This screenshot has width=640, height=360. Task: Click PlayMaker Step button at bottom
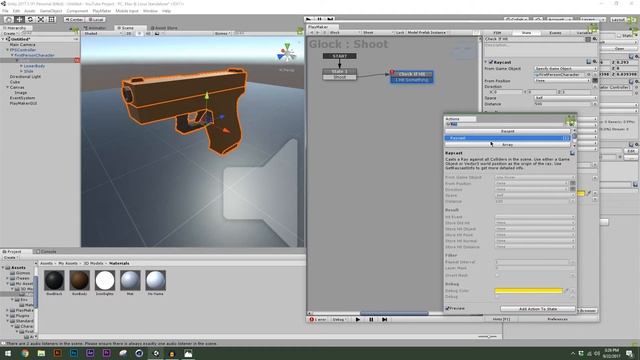coord(384,320)
